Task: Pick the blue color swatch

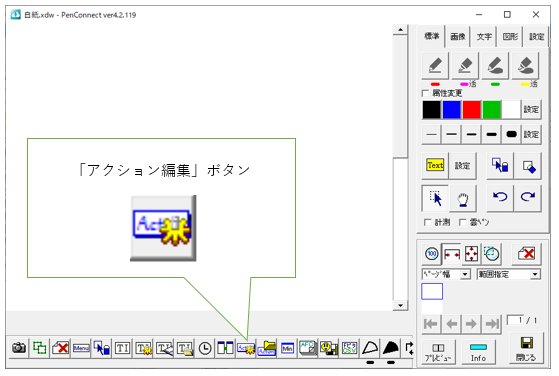Action: click(x=451, y=109)
